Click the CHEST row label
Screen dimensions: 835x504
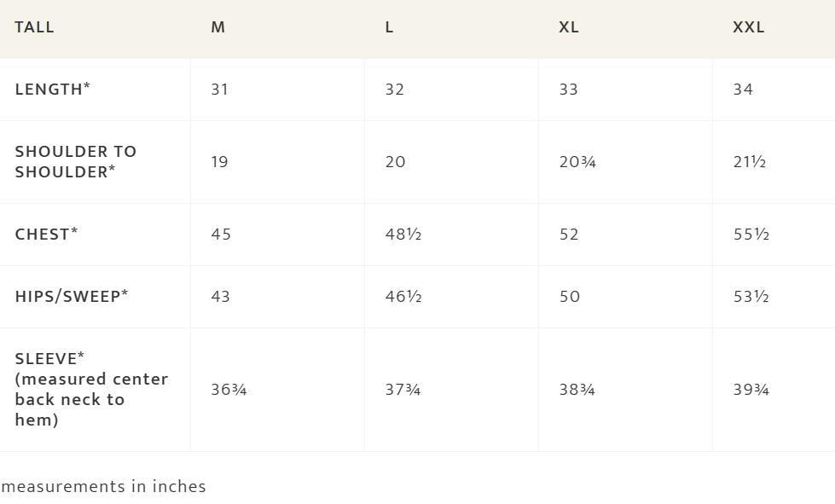click(x=46, y=235)
